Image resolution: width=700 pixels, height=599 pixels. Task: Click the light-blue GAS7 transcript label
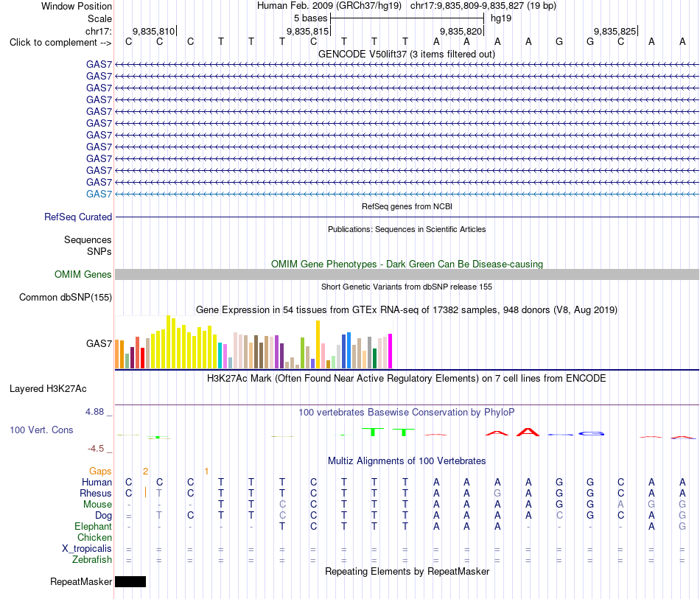(x=99, y=195)
